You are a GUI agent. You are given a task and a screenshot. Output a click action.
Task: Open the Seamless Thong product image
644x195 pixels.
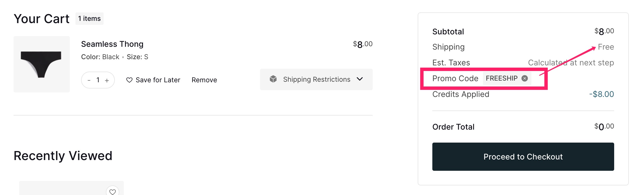click(x=42, y=64)
